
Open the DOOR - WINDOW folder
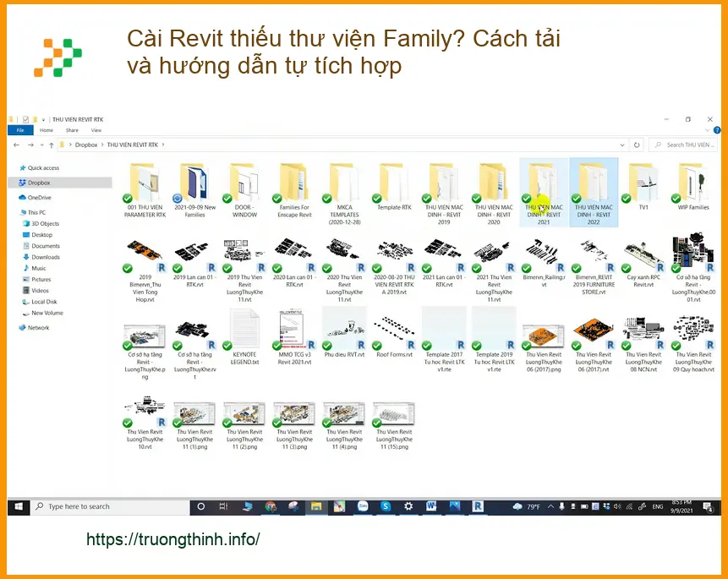(244, 190)
